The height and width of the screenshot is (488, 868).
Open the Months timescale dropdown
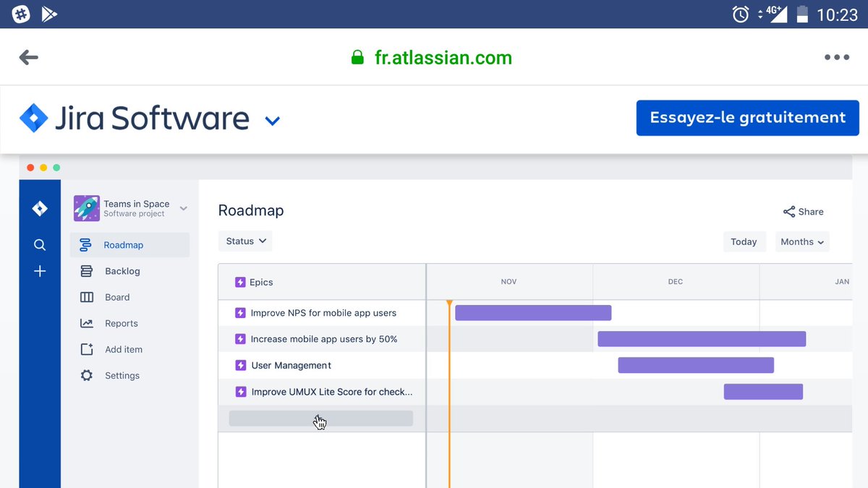point(802,242)
